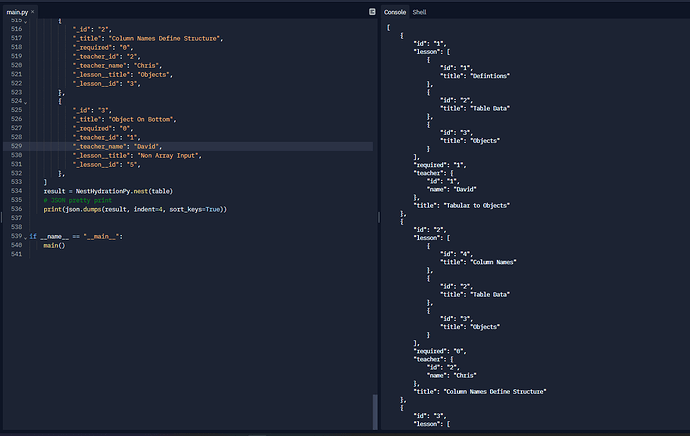Select the main.py file tab
Image resolution: width=690 pixels, height=436 pixels.
(17, 12)
